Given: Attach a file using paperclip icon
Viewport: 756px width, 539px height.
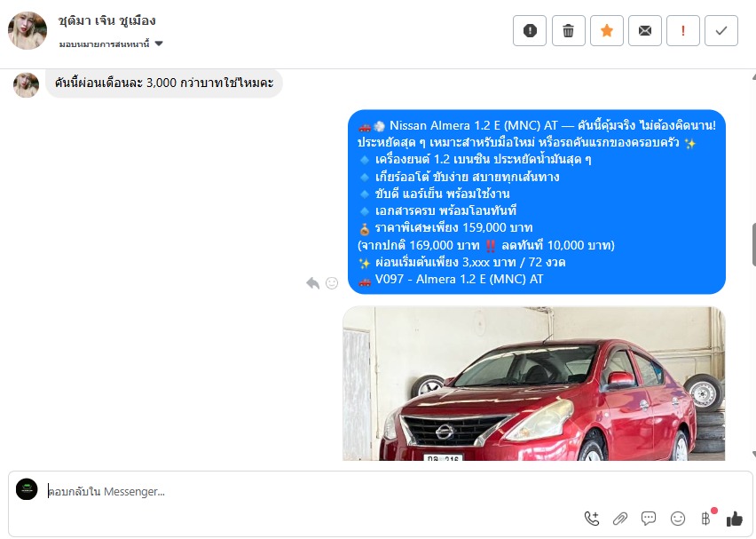Looking at the screenshot, I should pyautogui.click(x=620, y=519).
